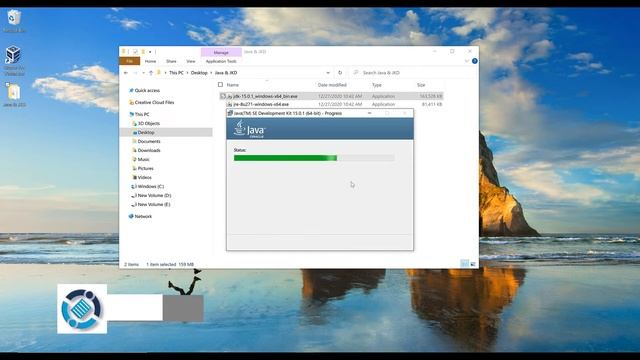Sort files by Date modified column
This screenshot has width=640, height=360.
coord(332,85)
